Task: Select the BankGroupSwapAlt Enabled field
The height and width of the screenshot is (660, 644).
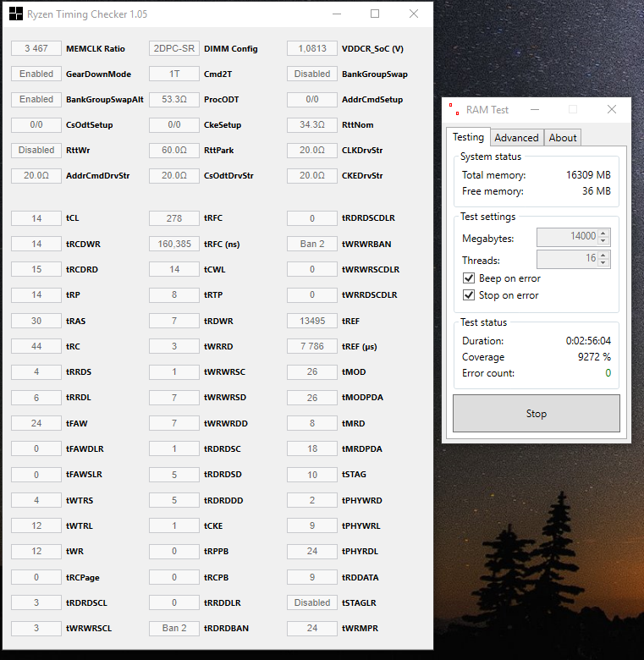Action: 36,99
